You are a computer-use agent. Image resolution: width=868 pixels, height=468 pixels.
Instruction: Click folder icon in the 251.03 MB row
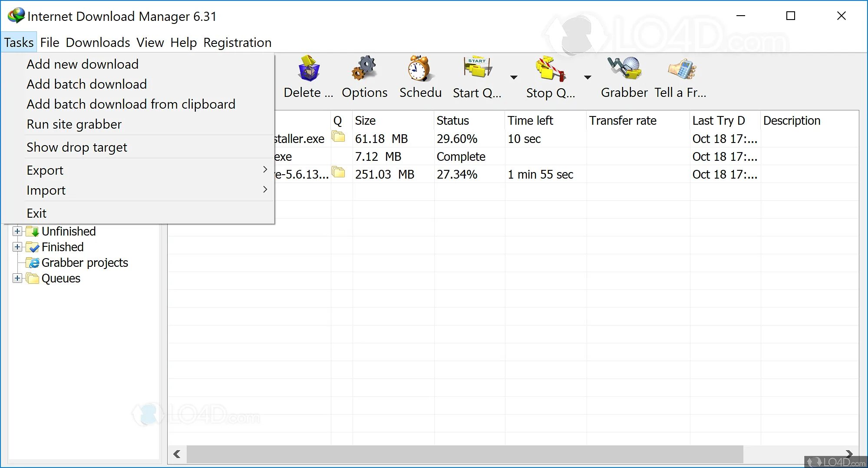click(338, 173)
